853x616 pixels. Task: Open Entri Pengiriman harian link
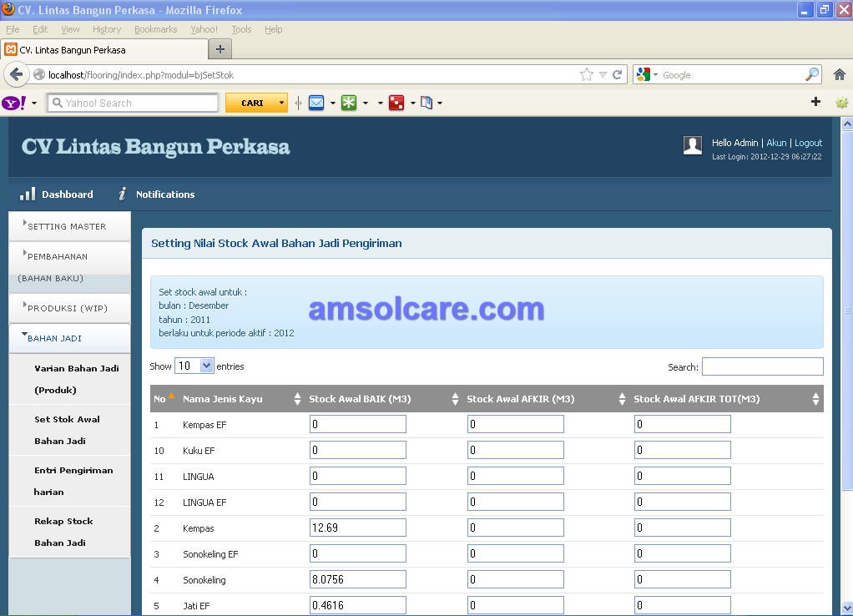[x=73, y=481]
